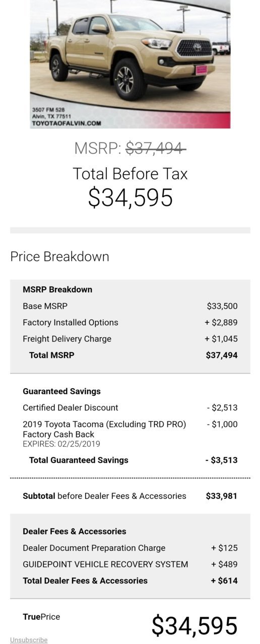260x644 pixels.
Task: Click the MSRP Breakdown section header
Action: tap(57, 290)
